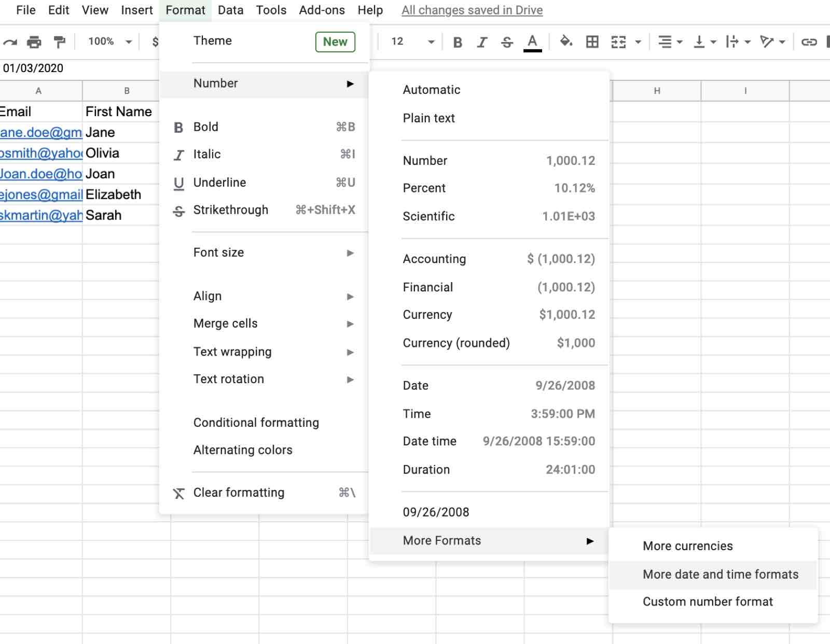Toggle strikethrough formatting in the toolbar

(506, 42)
